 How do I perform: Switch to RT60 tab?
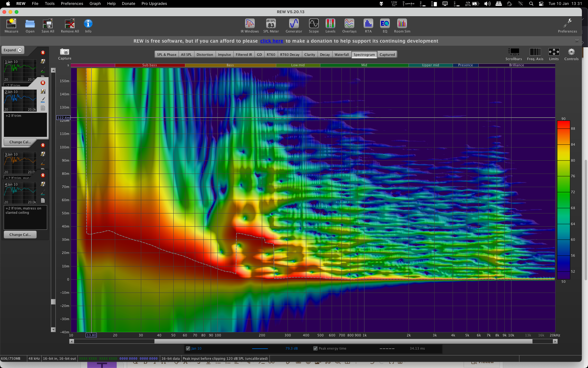pos(271,55)
